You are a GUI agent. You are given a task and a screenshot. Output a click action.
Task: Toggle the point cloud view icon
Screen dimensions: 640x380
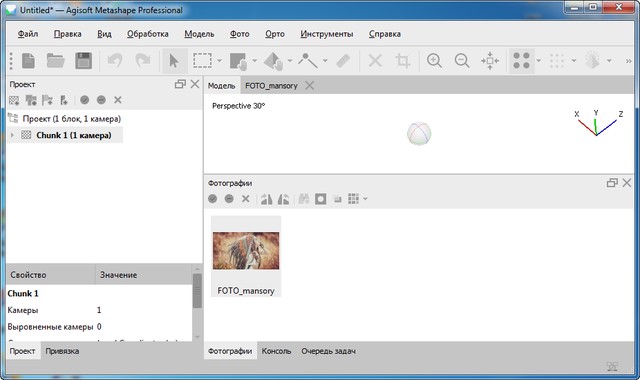tap(521, 61)
